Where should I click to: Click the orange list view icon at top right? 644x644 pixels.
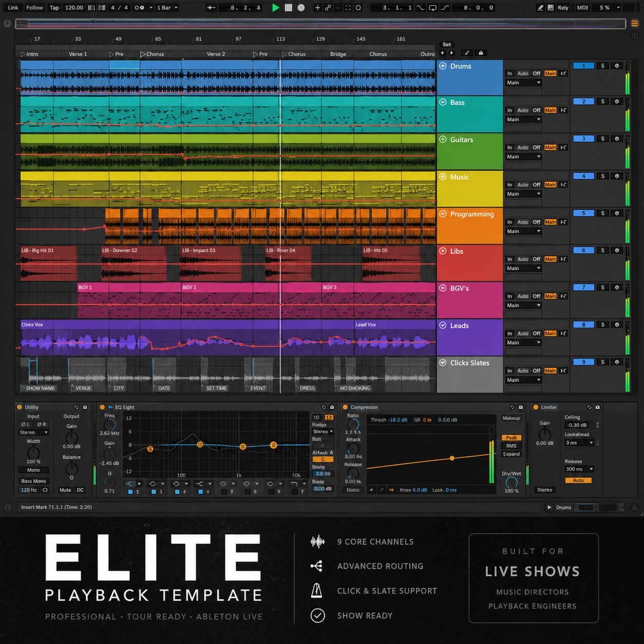(x=635, y=23)
